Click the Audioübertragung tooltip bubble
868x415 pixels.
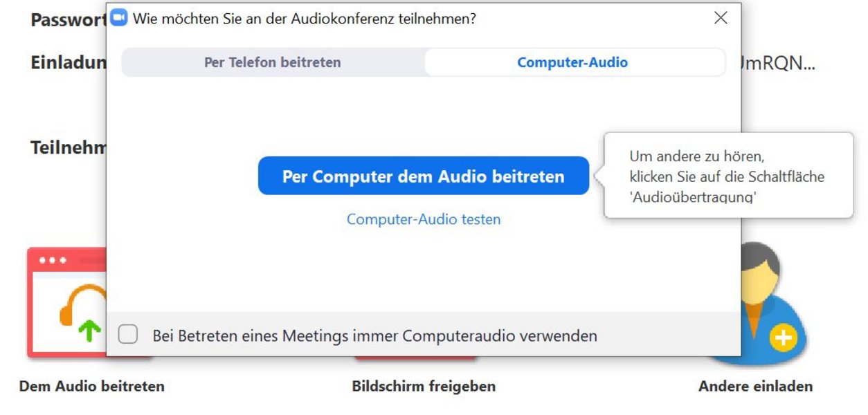727,176
